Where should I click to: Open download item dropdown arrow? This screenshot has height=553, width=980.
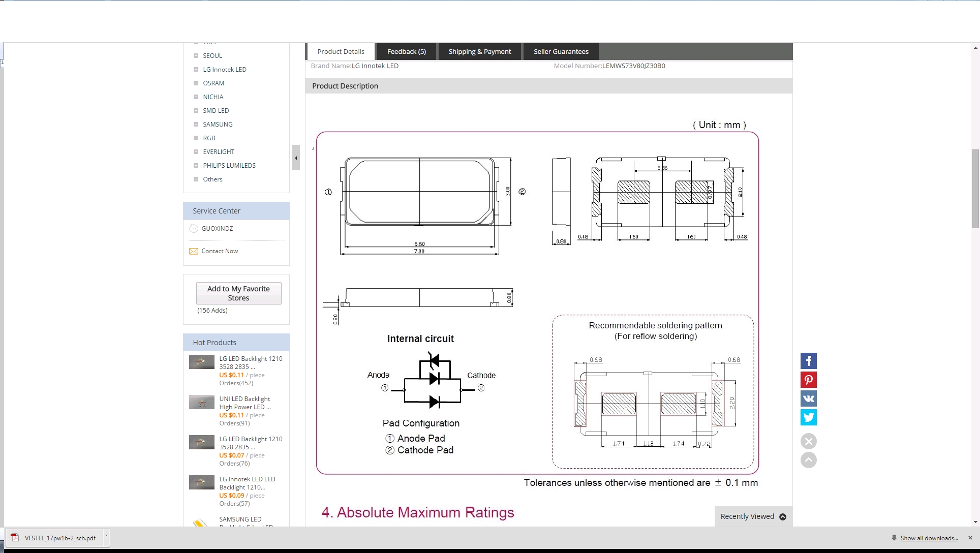click(x=106, y=535)
